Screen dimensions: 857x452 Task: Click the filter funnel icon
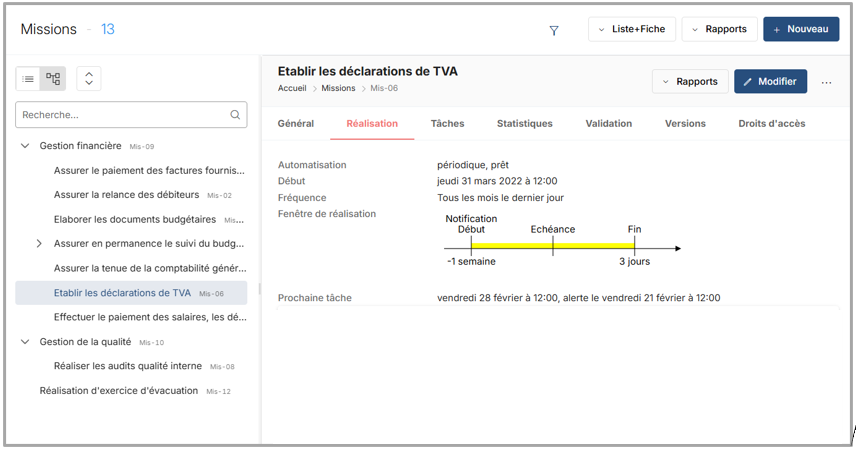(x=554, y=30)
